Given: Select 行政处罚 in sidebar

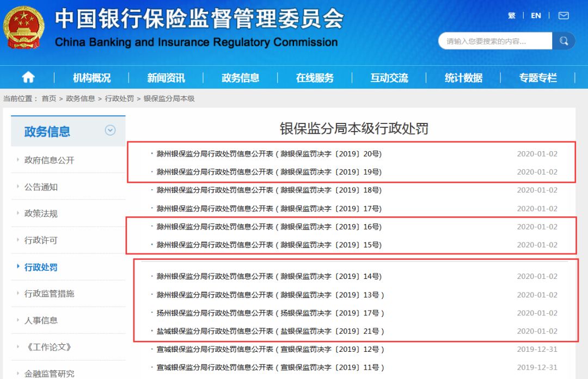Looking at the screenshot, I should pyautogui.click(x=41, y=267).
